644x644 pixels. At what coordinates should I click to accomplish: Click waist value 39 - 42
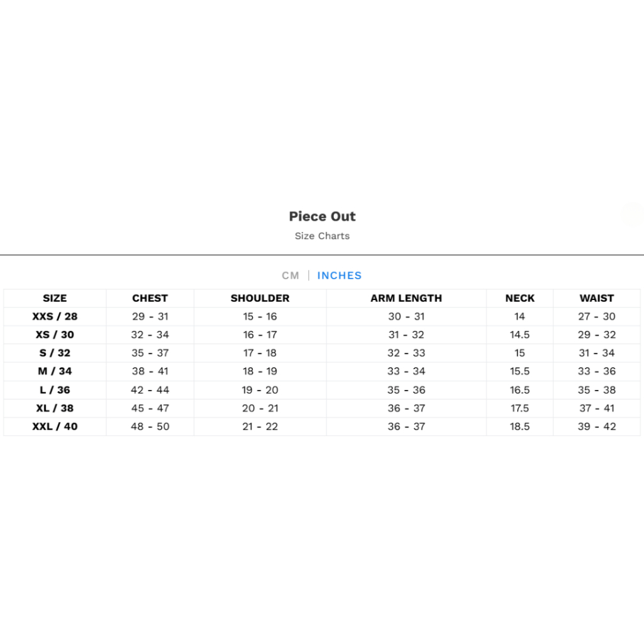[597, 426]
